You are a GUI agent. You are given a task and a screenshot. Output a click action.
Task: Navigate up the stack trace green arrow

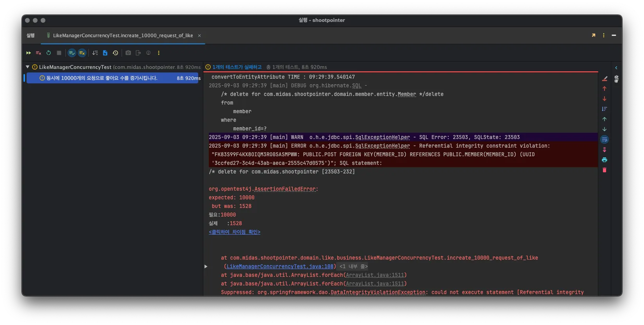coord(605,119)
